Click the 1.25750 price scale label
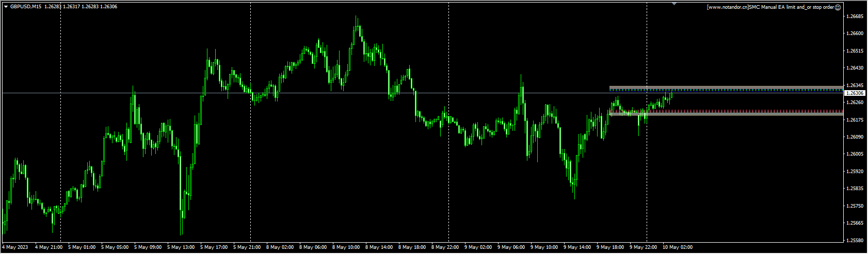Viewport: 868px width, 254px height. coord(856,206)
